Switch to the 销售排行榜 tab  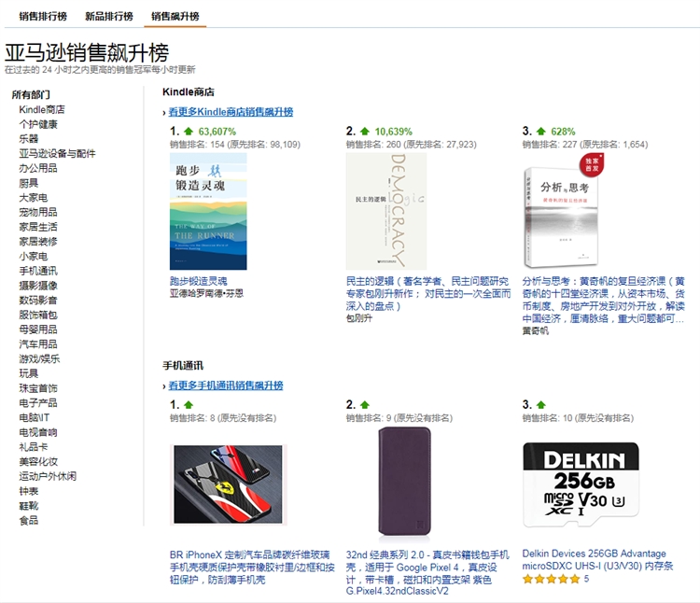[x=43, y=16]
